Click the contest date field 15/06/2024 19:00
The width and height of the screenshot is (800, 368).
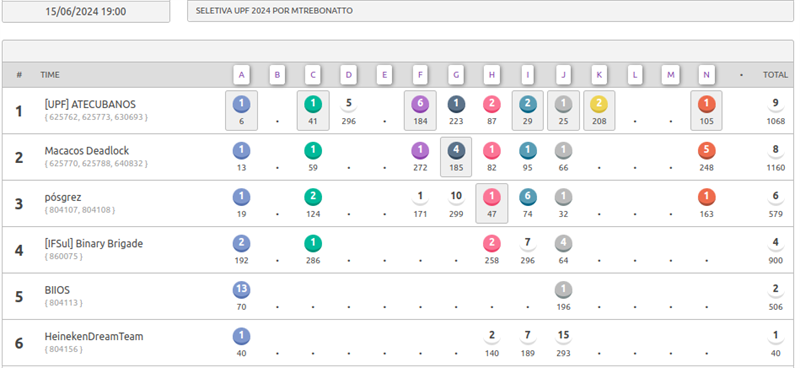(86, 11)
